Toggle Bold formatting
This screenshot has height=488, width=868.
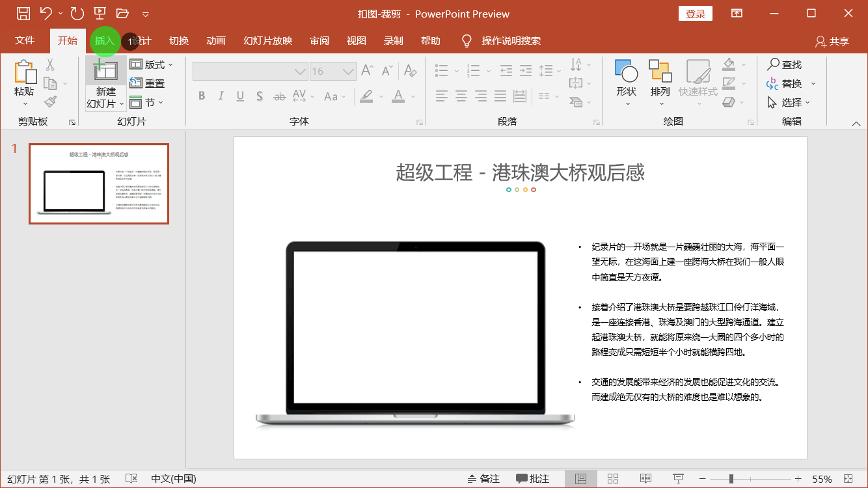tap(202, 96)
